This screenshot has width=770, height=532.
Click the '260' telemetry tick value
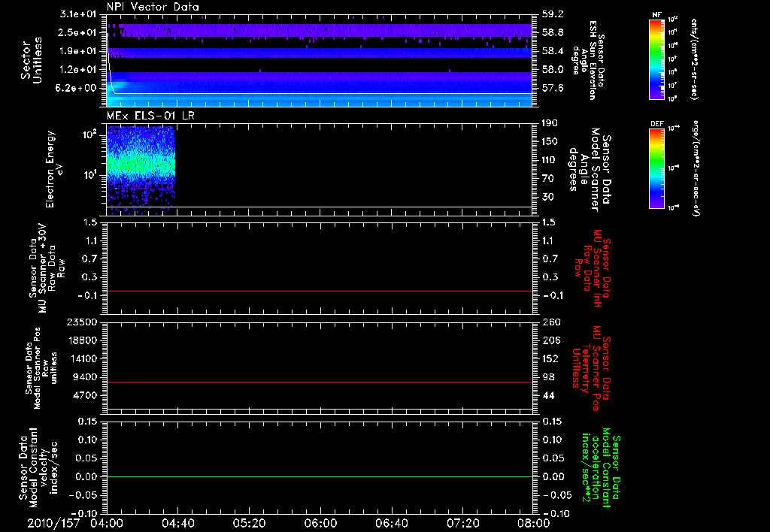click(x=550, y=322)
